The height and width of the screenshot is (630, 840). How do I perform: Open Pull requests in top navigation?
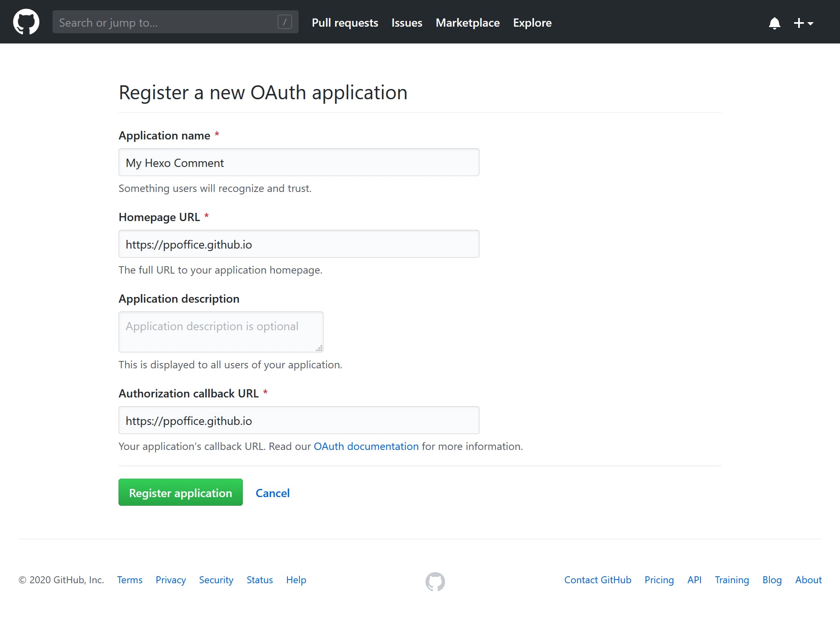[x=345, y=23]
